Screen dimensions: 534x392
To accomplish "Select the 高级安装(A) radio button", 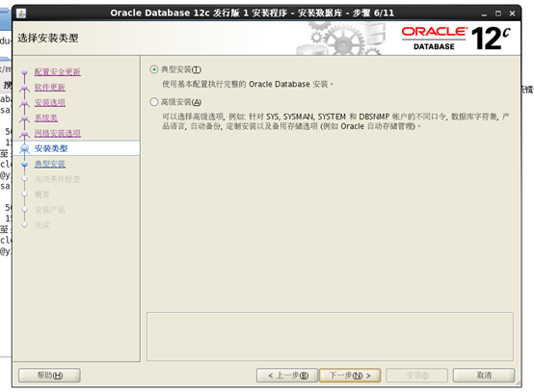I will click(x=154, y=102).
